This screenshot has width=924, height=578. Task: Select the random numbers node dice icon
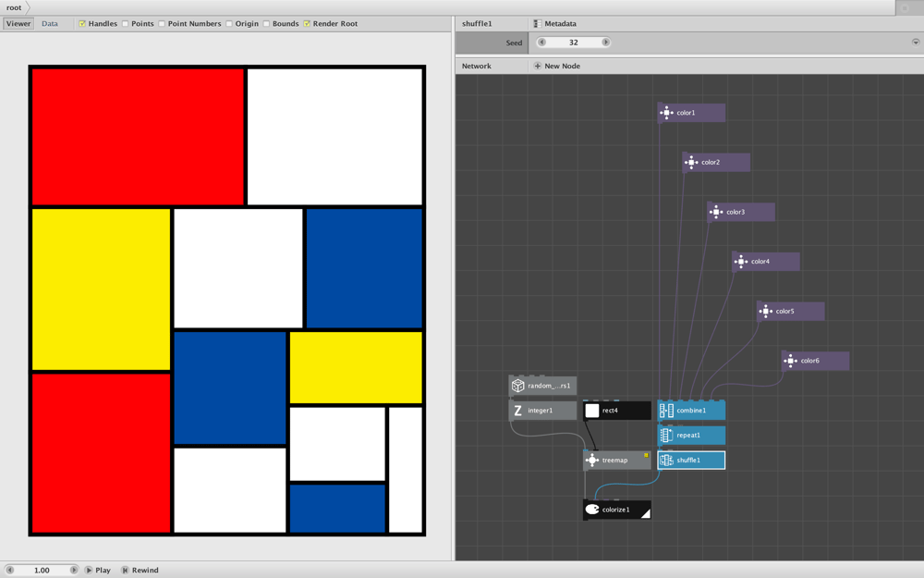point(518,386)
